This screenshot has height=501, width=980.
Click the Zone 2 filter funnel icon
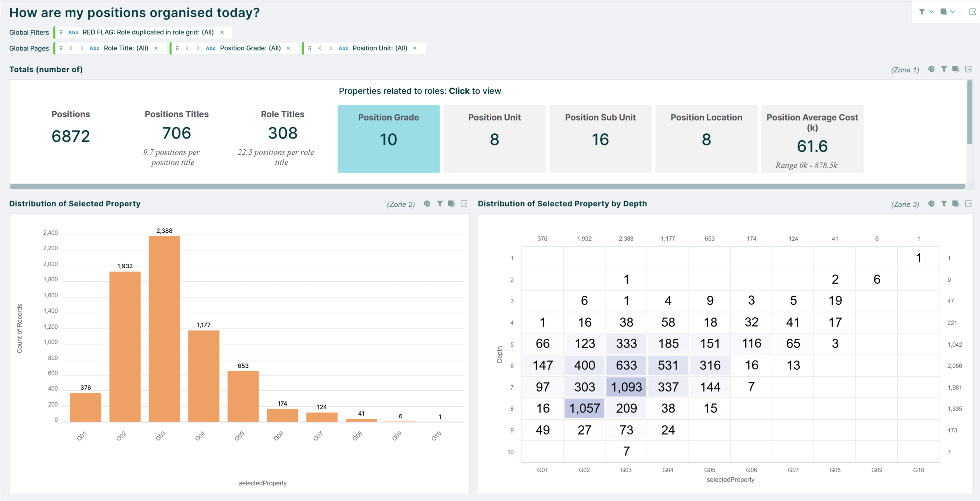440,204
